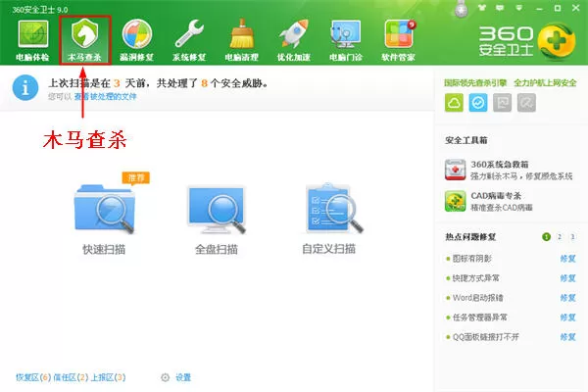This screenshot has width=588, height=392.
Task: Click the settings gear icon
Action: (165, 377)
